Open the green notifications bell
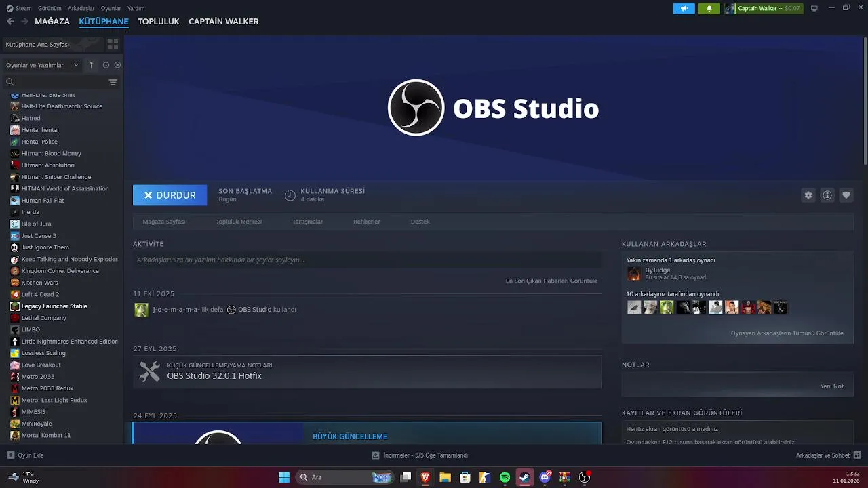Viewport: 868px width, 488px height. coord(709,8)
